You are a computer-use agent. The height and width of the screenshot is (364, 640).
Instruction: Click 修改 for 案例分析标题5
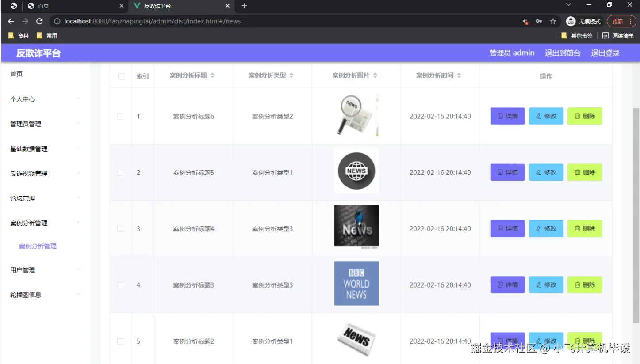(546, 172)
